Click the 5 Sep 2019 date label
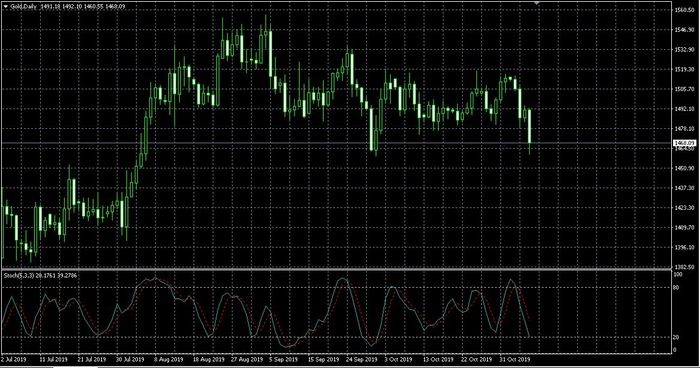 click(x=283, y=359)
